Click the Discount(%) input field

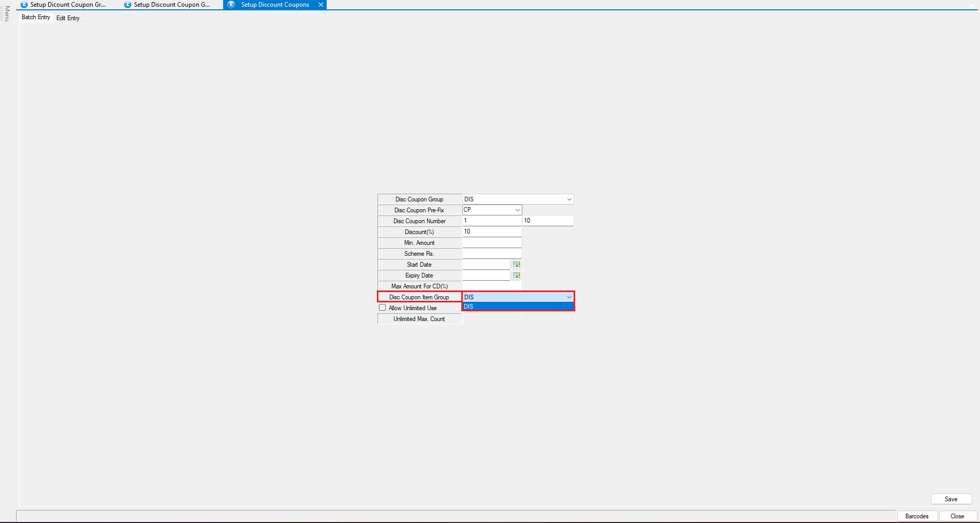pyautogui.click(x=492, y=232)
